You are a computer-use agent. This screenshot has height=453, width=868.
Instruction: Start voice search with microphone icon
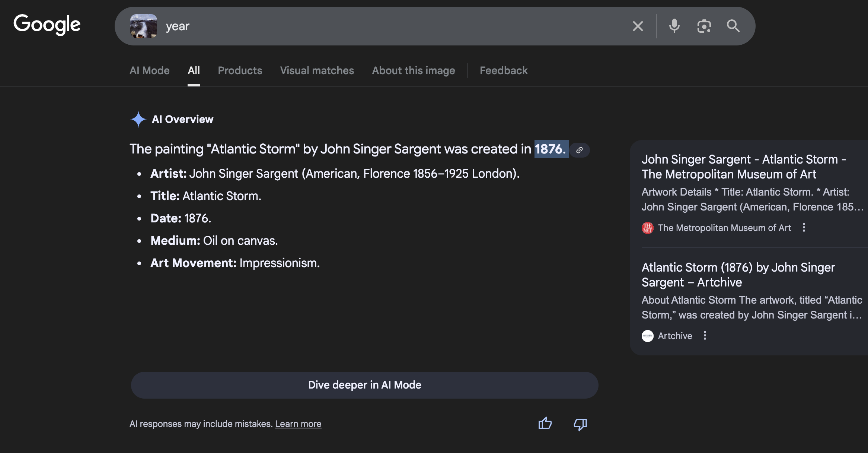(x=674, y=26)
